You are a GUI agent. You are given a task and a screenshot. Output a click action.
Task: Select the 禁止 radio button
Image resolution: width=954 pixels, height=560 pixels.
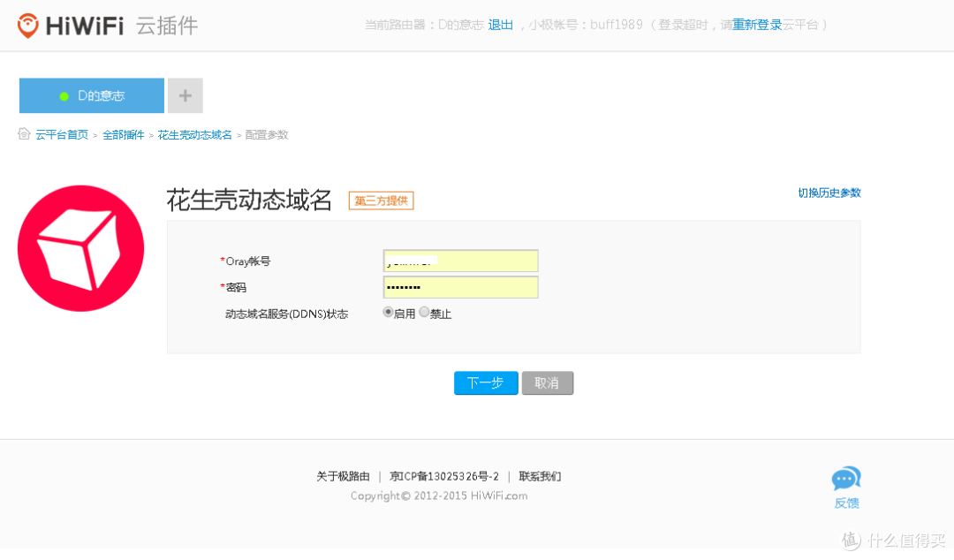click(424, 313)
